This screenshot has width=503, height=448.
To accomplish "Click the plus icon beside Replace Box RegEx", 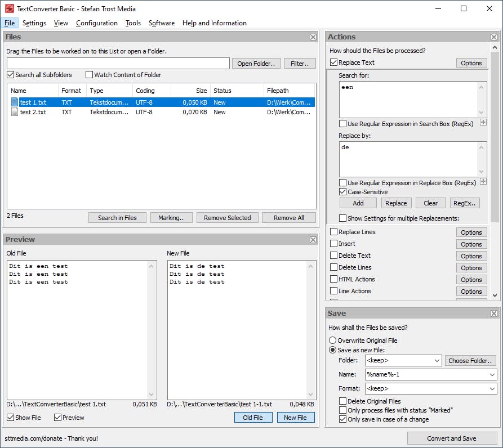I will [483, 181].
